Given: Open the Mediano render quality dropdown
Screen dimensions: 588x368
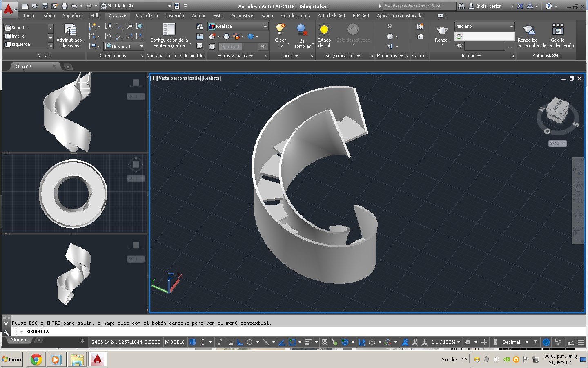Looking at the screenshot, I should point(511,26).
